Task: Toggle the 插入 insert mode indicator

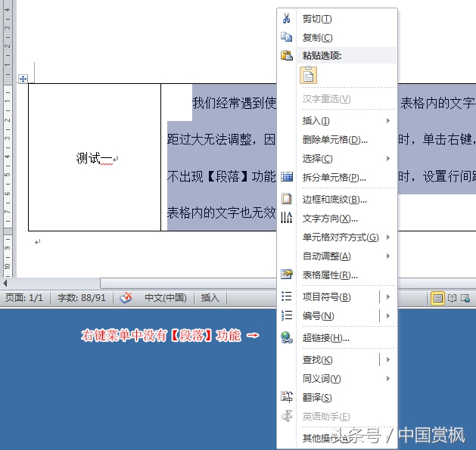Action: coord(210,298)
